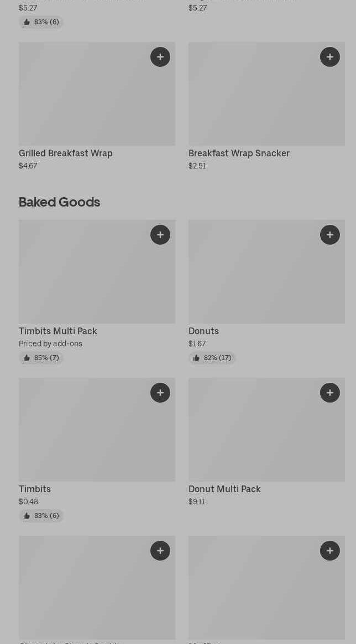The width and height of the screenshot is (356, 644).
Task: View Donut Multi Pack details
Action: 224,489
